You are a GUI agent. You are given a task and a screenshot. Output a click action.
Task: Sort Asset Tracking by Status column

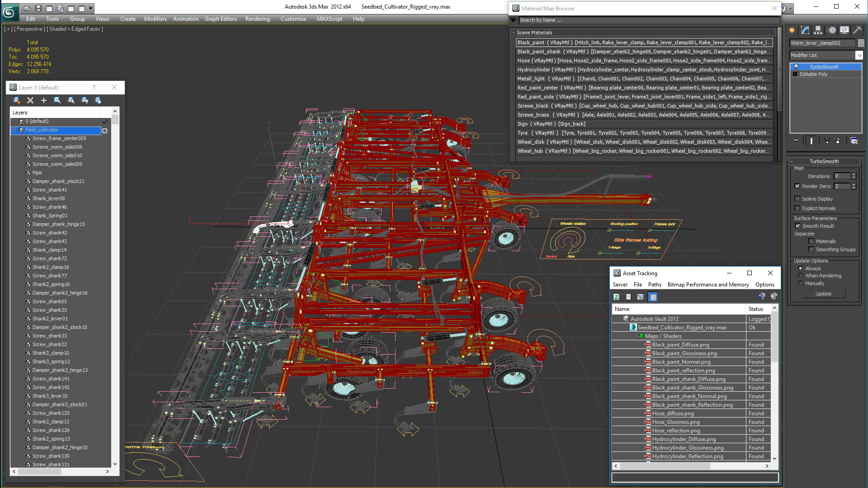[758, 309]
